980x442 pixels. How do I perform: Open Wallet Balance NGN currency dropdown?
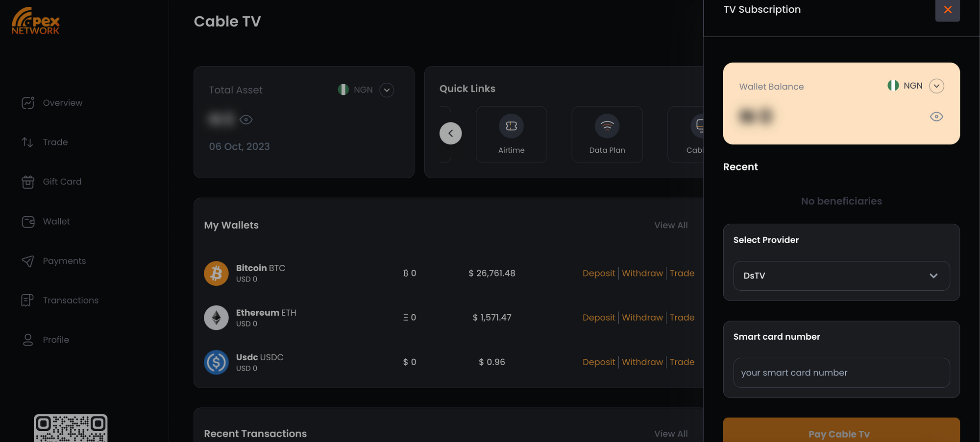point(936,86)
